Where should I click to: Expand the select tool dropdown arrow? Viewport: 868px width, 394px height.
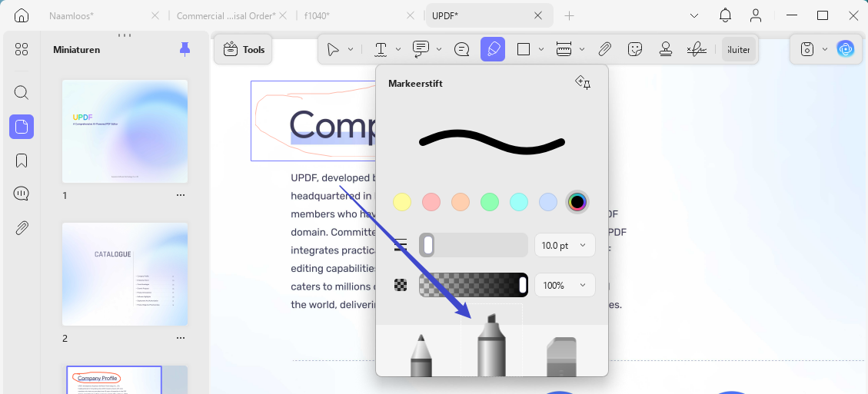click(351, 49)
